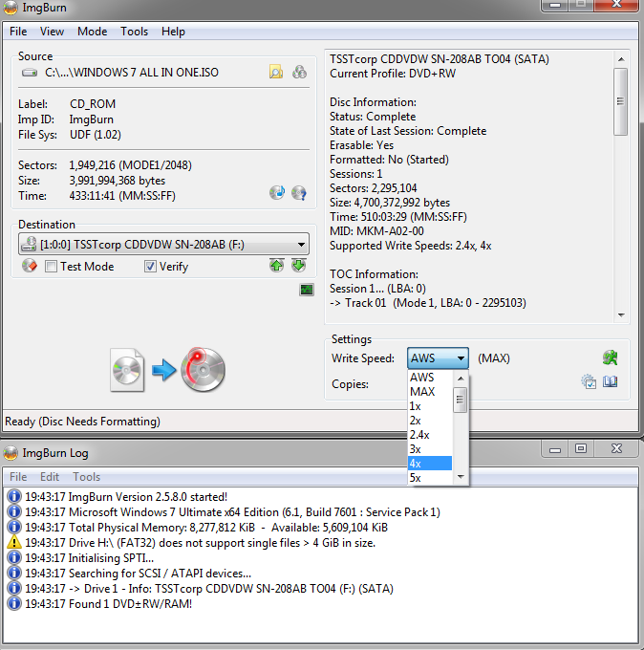644x650 pixels.
Task: Click the Initialising SPTI... log entry
Action: click(x=89, y=558)
